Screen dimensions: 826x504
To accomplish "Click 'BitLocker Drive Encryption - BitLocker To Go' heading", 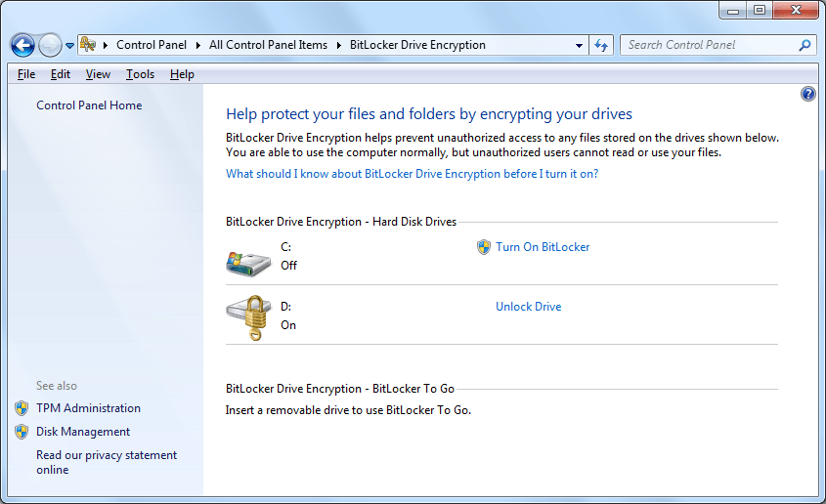I will tap(340, 389).
